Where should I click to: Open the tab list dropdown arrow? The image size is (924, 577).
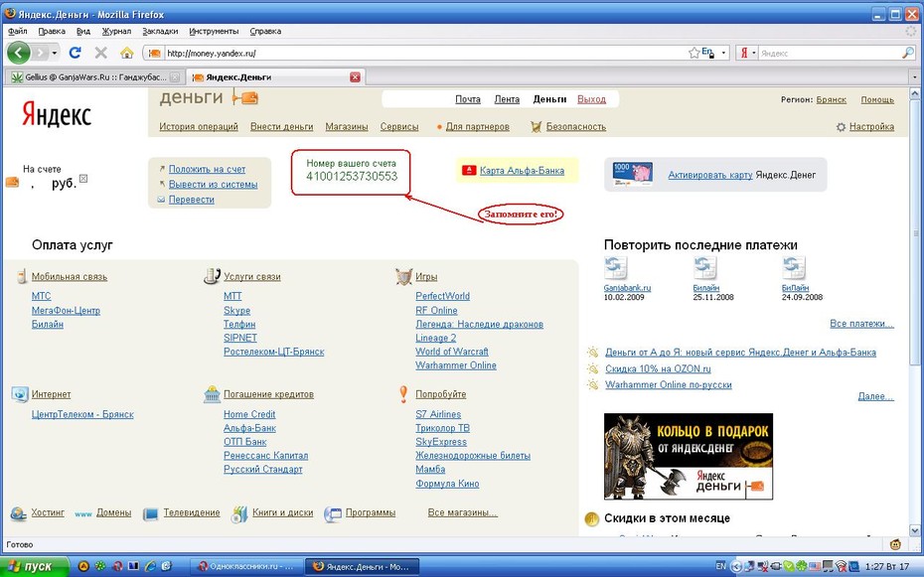coord(915,77)
